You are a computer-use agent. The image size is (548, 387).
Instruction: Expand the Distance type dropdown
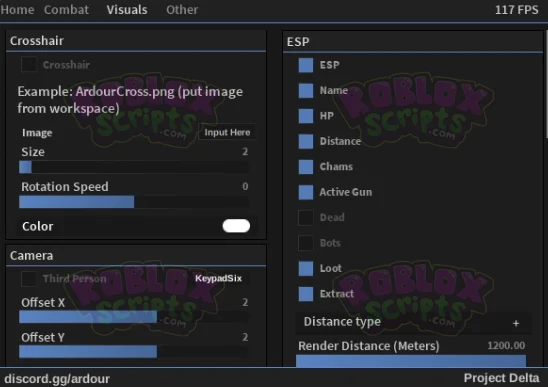[x=413, y=322]
